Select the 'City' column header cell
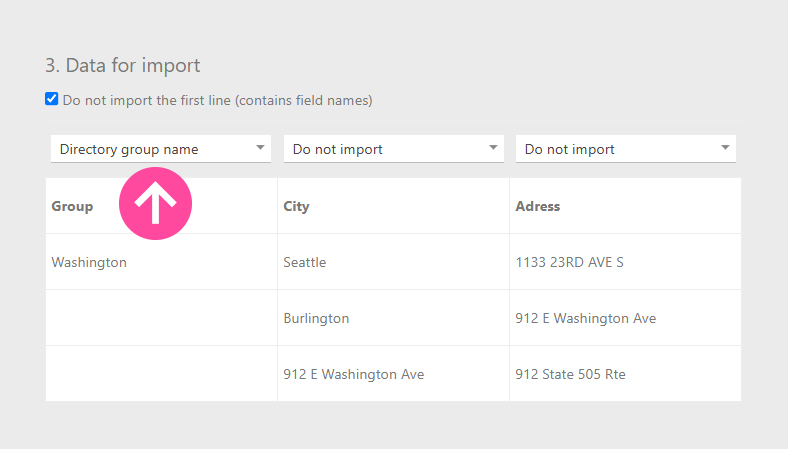This screenshot has width=788, height=449. [296, 206]
